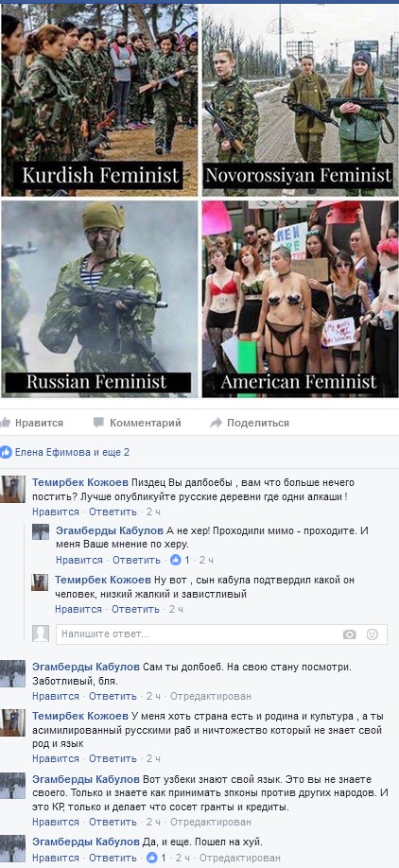Open the Kurdish Feminist photo
The image size is (399, 868).
pyautogui.click(x=99, y=99)
